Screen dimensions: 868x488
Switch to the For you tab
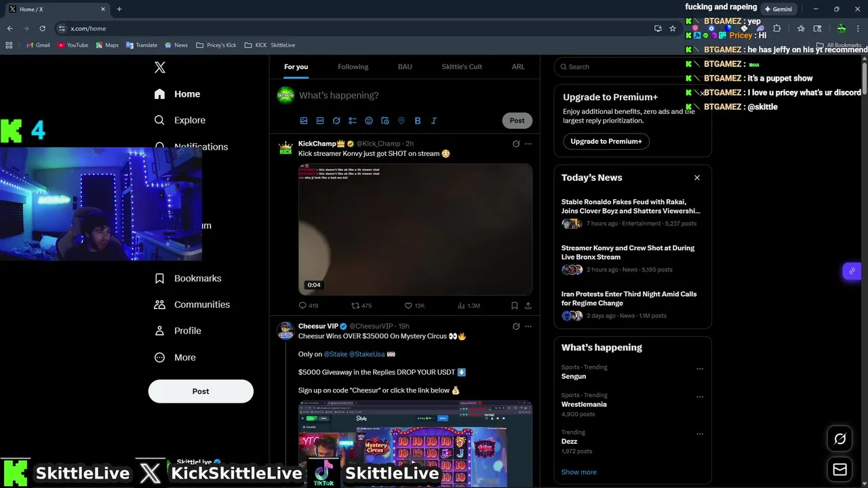(296, 66)
